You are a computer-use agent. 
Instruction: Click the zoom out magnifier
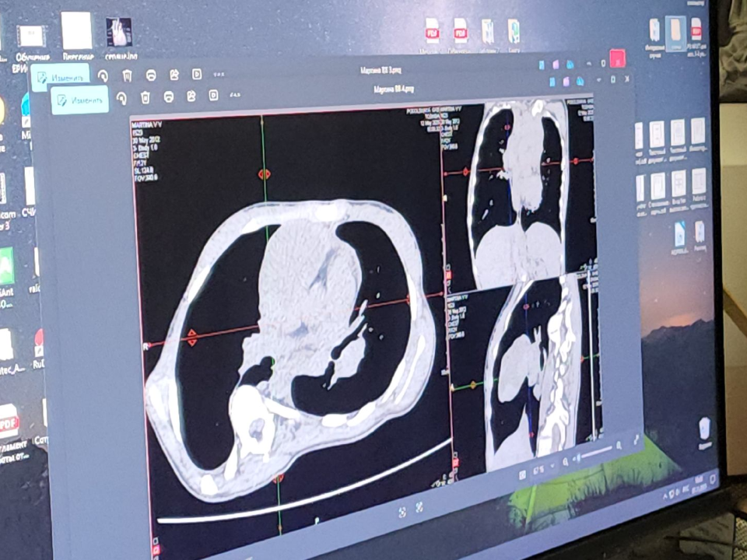coord(566,461)
